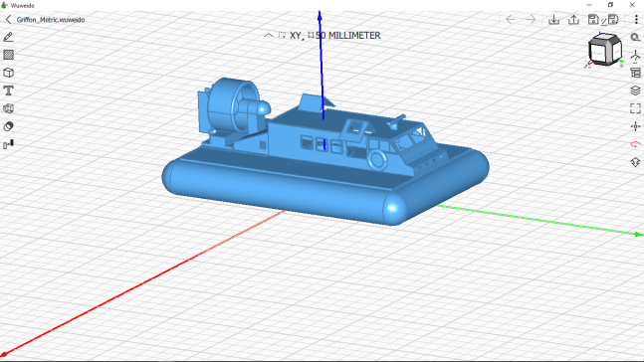Select the boolean sphere combine tool
Screen dimensions: 644x362
tap(8, 126)
